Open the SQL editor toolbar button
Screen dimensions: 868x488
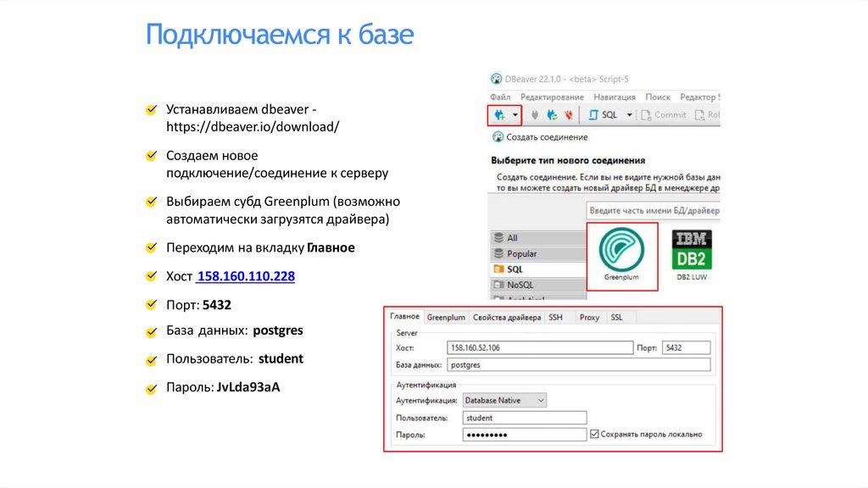603,114
